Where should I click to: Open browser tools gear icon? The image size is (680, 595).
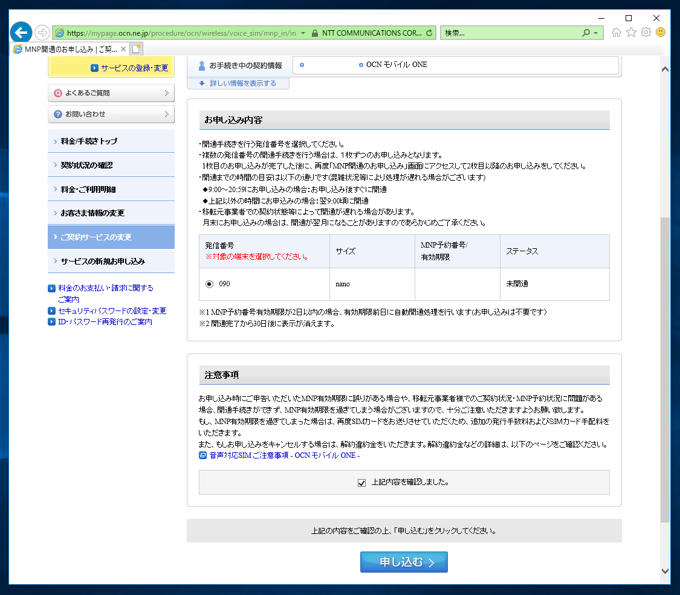point(646,33)
